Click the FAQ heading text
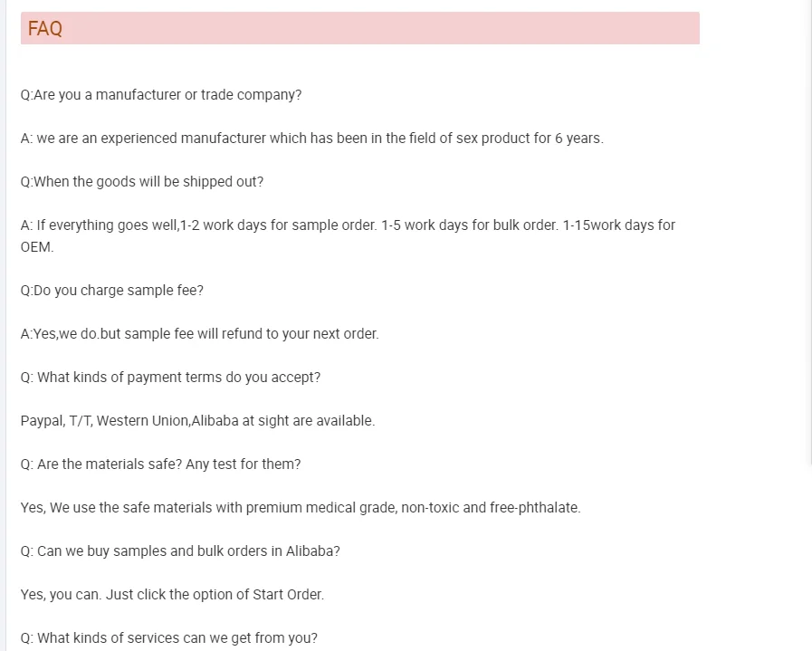The height and width of the screenshot is (651, 812). pyautogui.click(x=45, y=29)
